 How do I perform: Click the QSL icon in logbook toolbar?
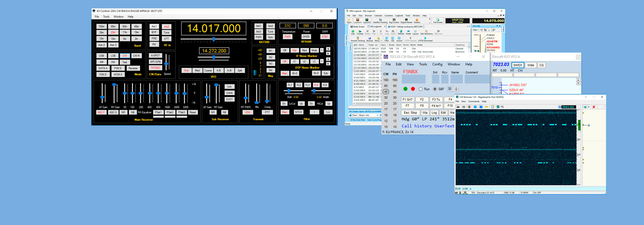click(392, 39)
